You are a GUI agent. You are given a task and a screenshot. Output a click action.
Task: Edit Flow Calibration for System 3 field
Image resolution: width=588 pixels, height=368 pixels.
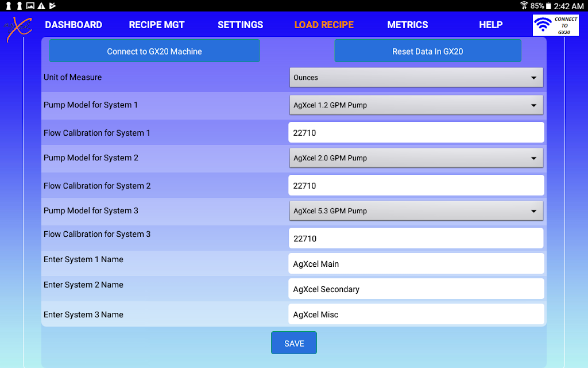(x=416, y=238)
